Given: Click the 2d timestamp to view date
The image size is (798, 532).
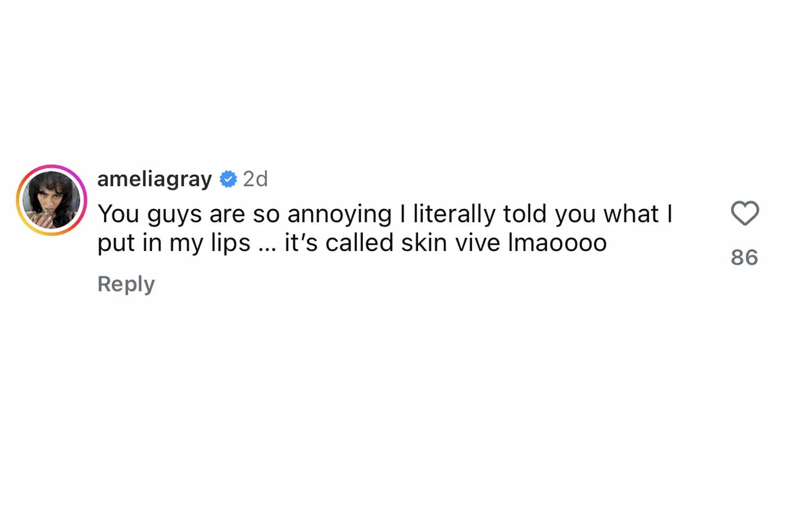Looking at the screenshot, I should [x=256, y=179].
